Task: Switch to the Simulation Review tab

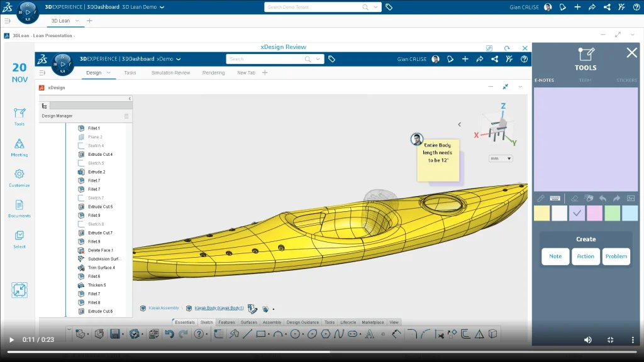Action: [x=170, y=73]
